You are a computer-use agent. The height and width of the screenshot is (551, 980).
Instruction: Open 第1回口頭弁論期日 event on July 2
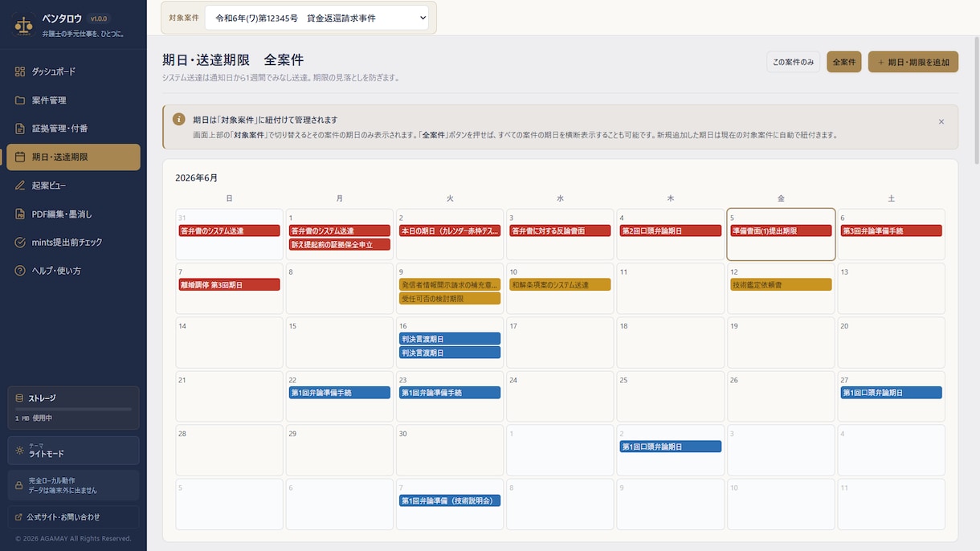click(x=671, y=447)
